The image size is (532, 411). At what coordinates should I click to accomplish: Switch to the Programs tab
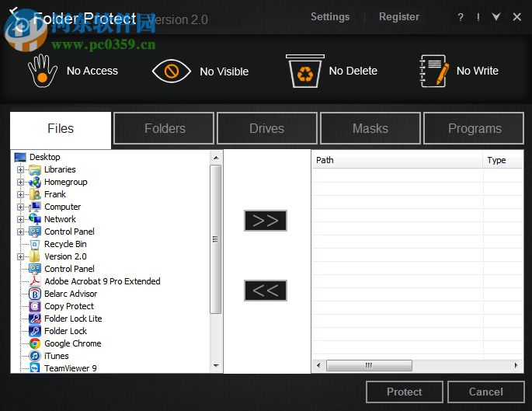click(x=474, y=129)
